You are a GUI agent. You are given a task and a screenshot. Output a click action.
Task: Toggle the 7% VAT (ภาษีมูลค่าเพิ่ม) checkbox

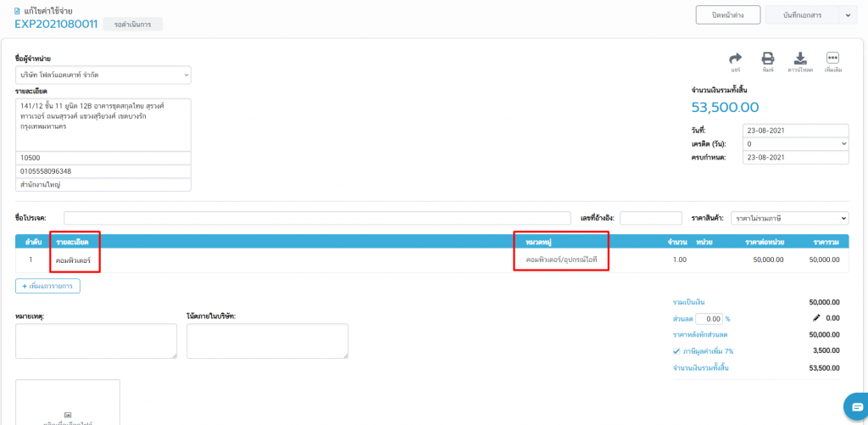[676, 351]
